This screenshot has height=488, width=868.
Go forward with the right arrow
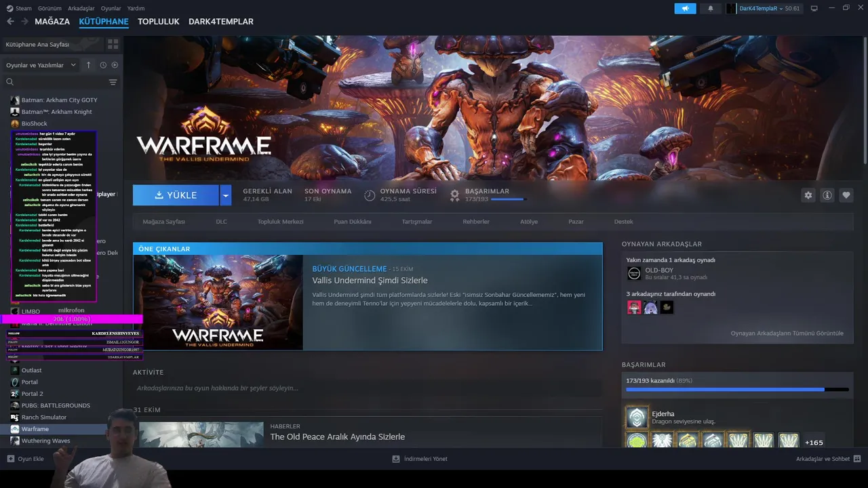(x=24, y=22)
